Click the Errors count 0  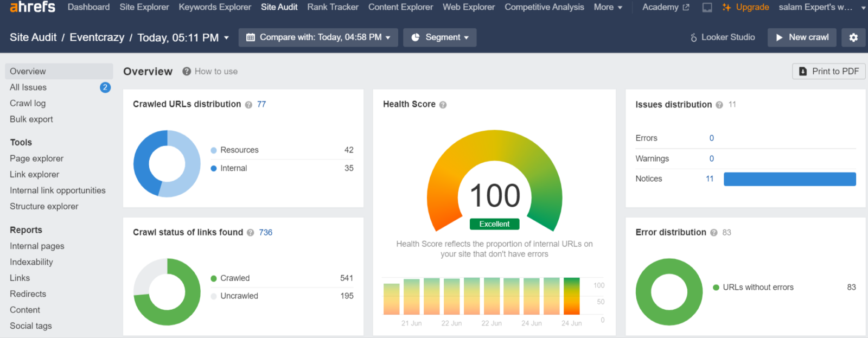click(712, 138)
